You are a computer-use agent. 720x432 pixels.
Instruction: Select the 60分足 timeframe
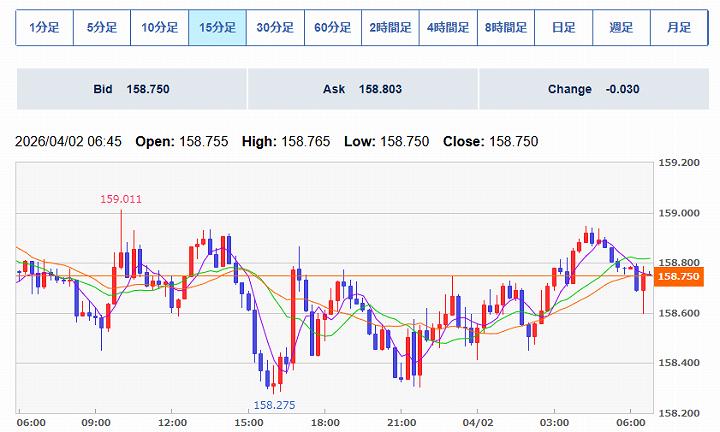click(333, 28)
